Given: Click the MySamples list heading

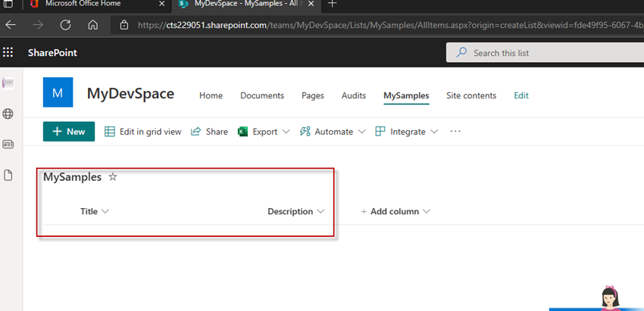Looking at the screenshot, I should 72,177.
